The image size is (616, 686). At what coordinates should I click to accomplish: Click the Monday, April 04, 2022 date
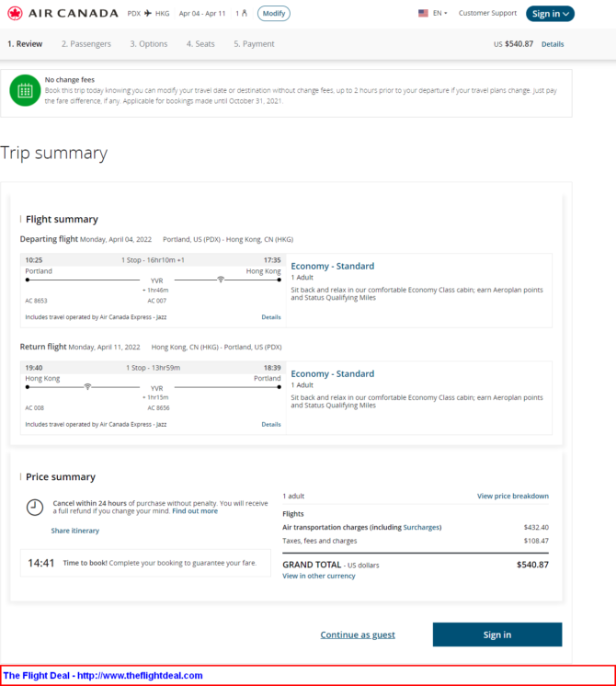116,239
